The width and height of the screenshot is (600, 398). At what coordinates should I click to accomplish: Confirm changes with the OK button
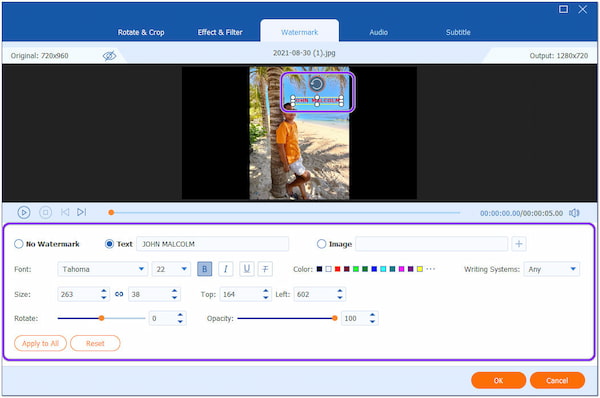coord(498,380)
